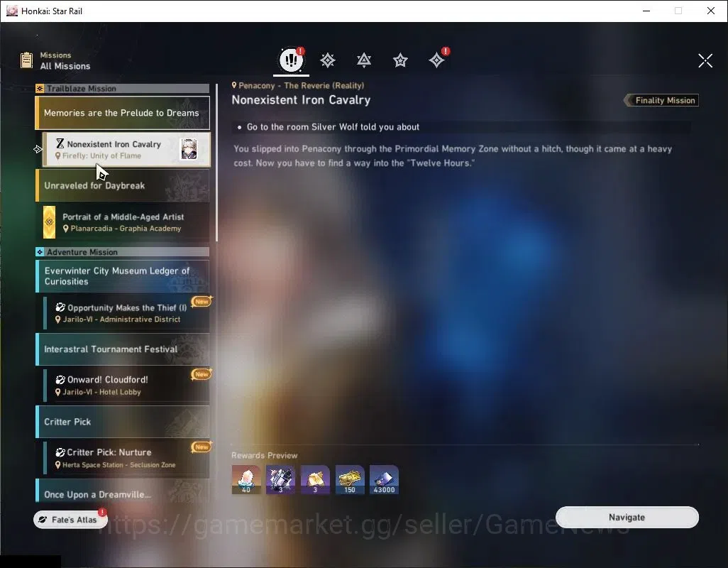The width and height of the screenshot is (728, 568).
Task: Click the mission list scrollbar
Action: (217, 163)
